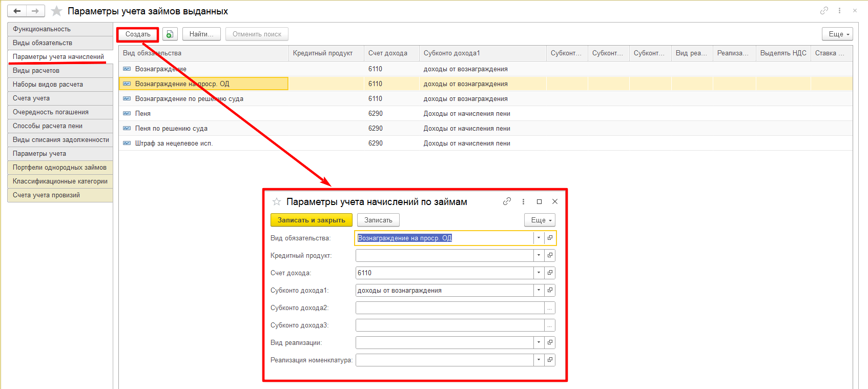Select row Штраф за нецелевое исп.
The width and height of the screenshot is (868, 389).
point(485,143)
